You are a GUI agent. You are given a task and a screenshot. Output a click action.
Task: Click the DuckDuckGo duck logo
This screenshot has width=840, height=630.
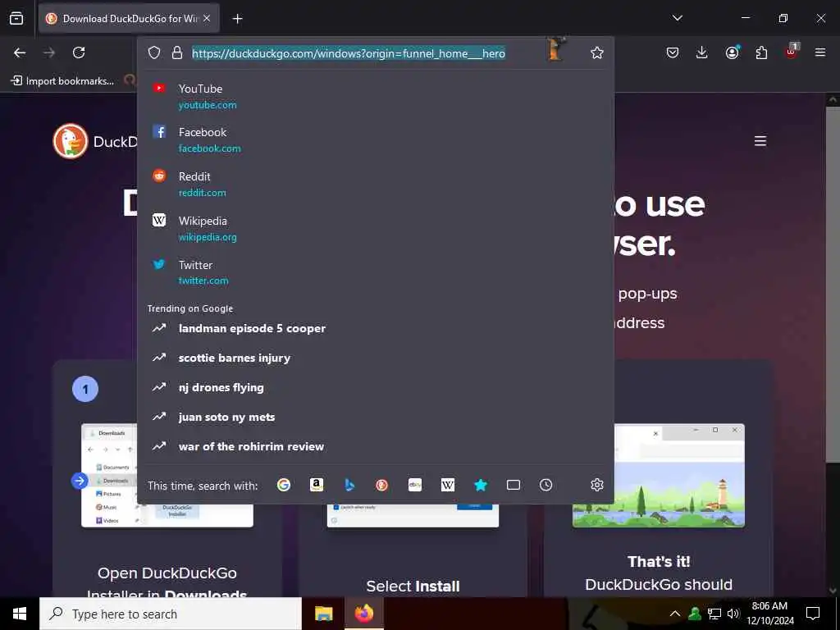tap(71, 141)
